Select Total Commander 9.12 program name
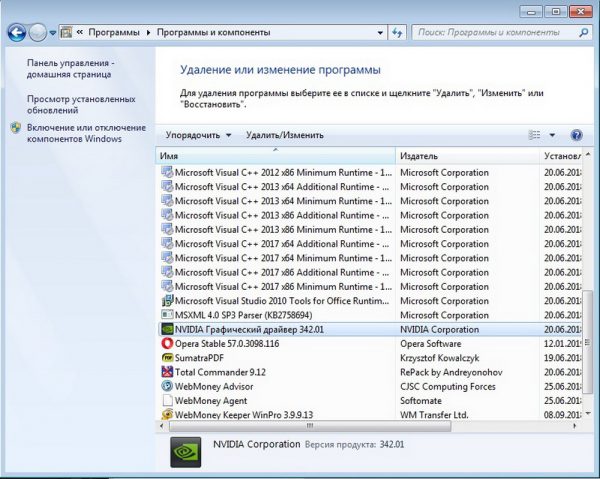The height and width of the screenshot is (479, 600). [x=220, y=372]
